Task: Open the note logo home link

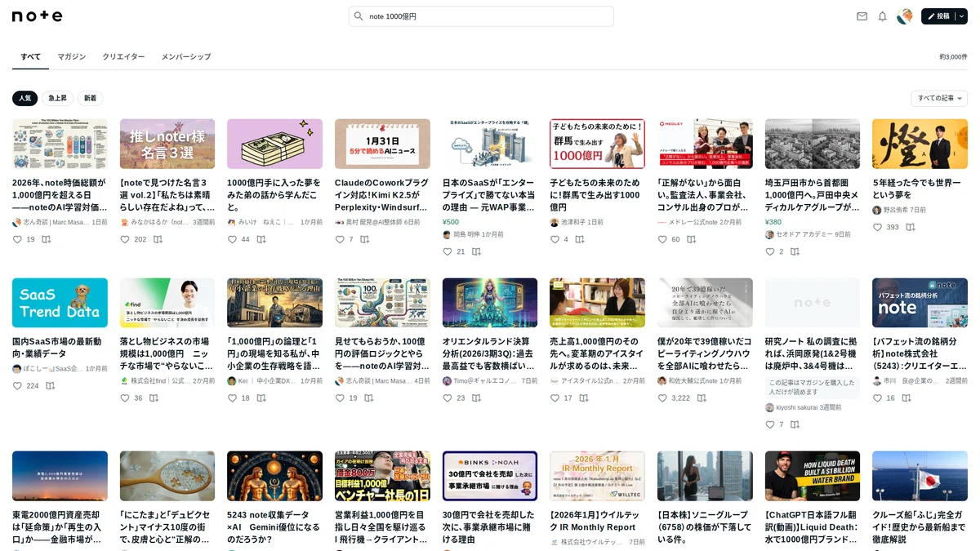Action: coord(37,16)
